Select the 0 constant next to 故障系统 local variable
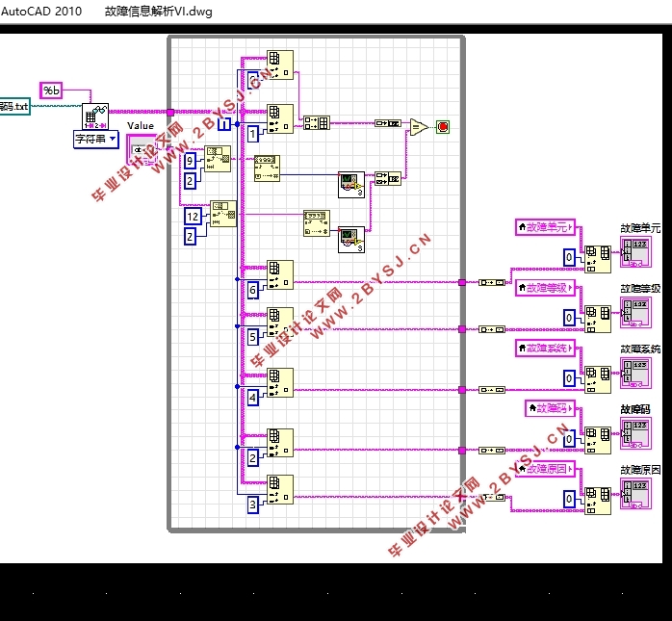The width and height of the screenshot is (672, 621). click(569, 378)
